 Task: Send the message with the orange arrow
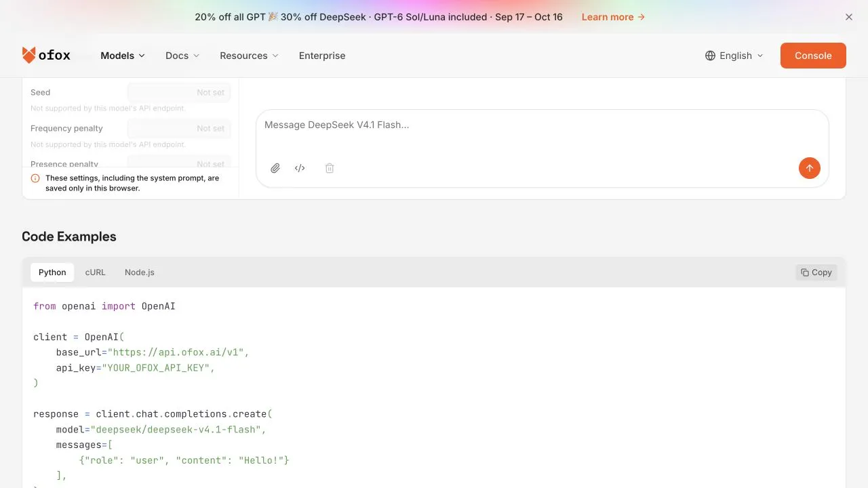810,168
